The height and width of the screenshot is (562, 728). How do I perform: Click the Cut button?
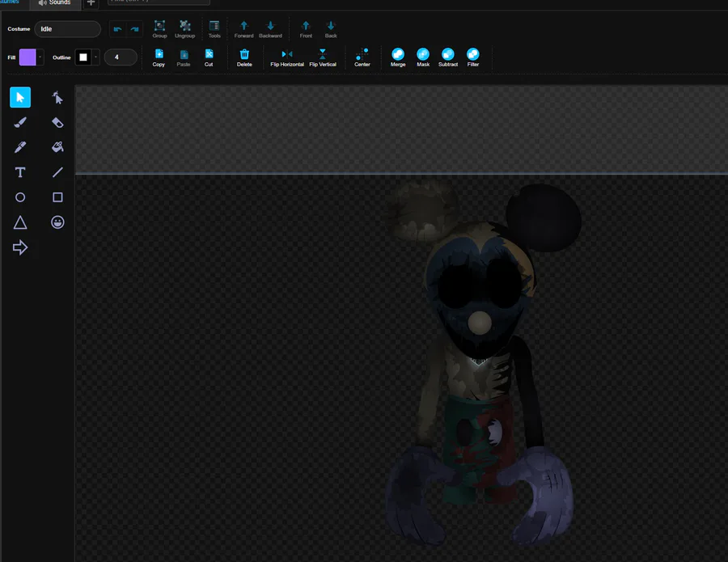tap(209, 58)
